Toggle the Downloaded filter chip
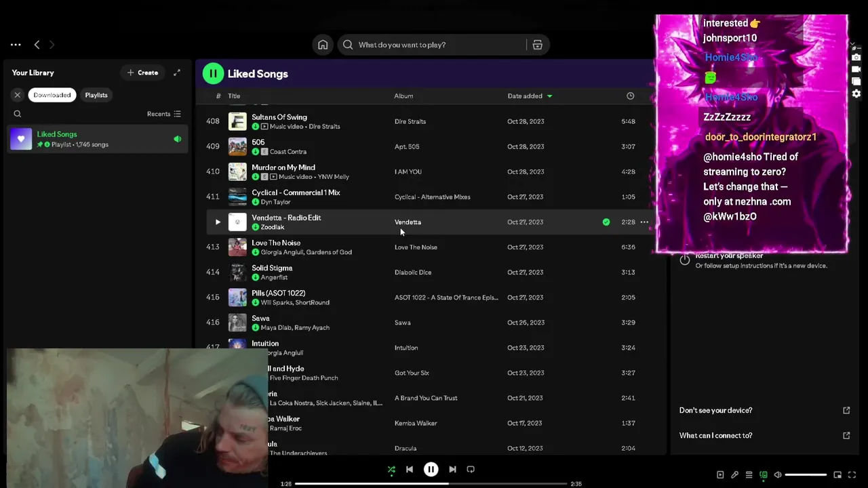Screen dimensions: 868x488 (x=52, y=95)
